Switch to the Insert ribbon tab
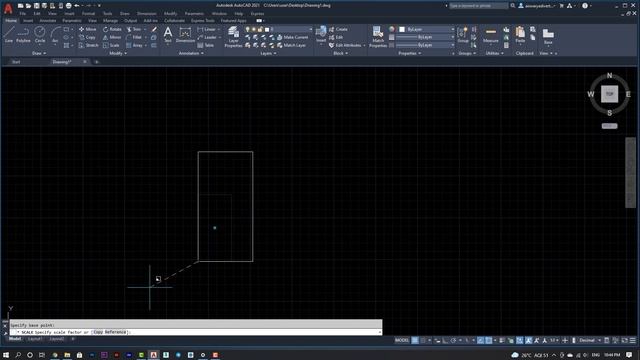This screenshot has width=640, height=360. (28, 20)
